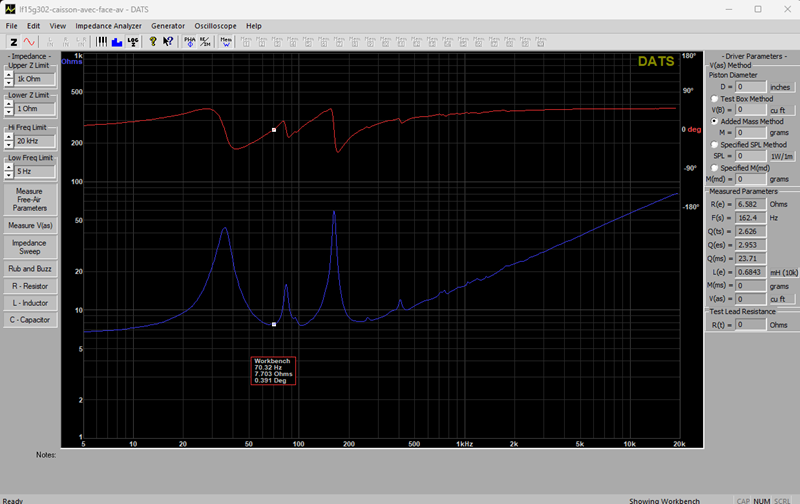
Task: Open the View menu
Action: pos(58,26)
